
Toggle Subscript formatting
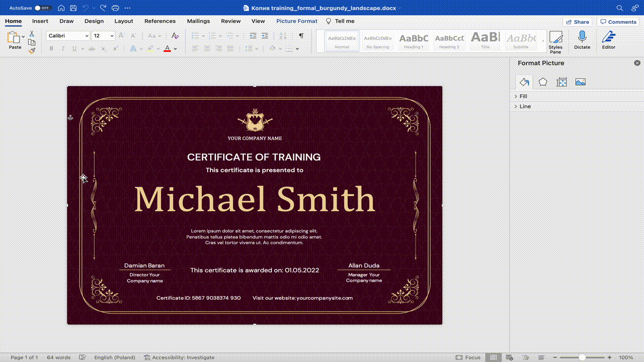point(104,49)
